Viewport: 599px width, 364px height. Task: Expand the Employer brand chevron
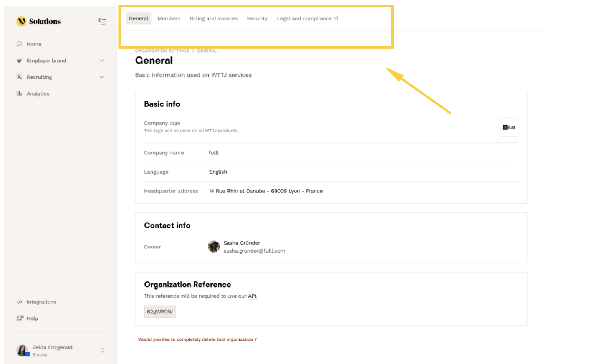coord(102,61)
